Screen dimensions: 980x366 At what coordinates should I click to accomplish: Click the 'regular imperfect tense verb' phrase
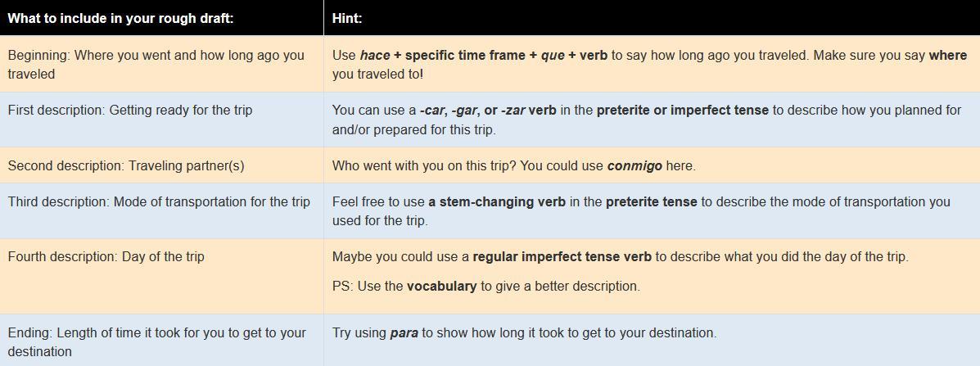(562, 257)
